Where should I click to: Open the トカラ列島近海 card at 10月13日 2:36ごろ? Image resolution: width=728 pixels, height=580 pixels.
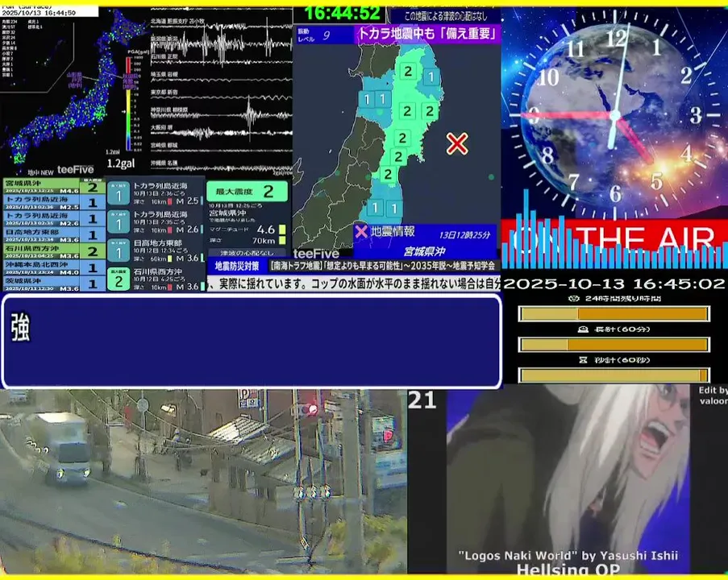click(x=156, y=193)
